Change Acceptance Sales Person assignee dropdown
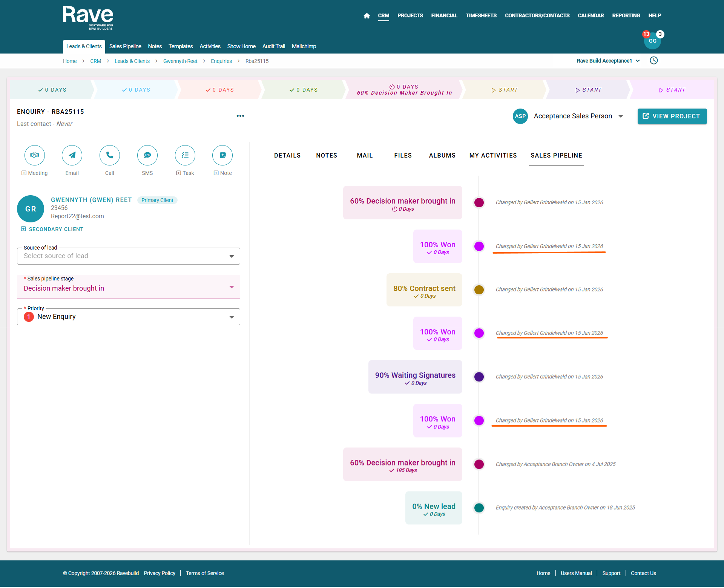This screenshot has height=588, width=724. 620,116
